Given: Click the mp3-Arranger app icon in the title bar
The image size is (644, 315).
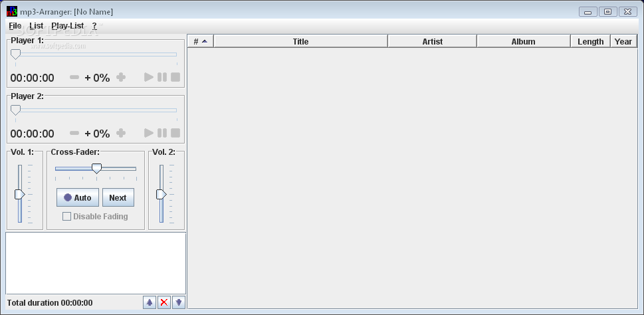Looking at the screenshot, I should click(12, 11).
